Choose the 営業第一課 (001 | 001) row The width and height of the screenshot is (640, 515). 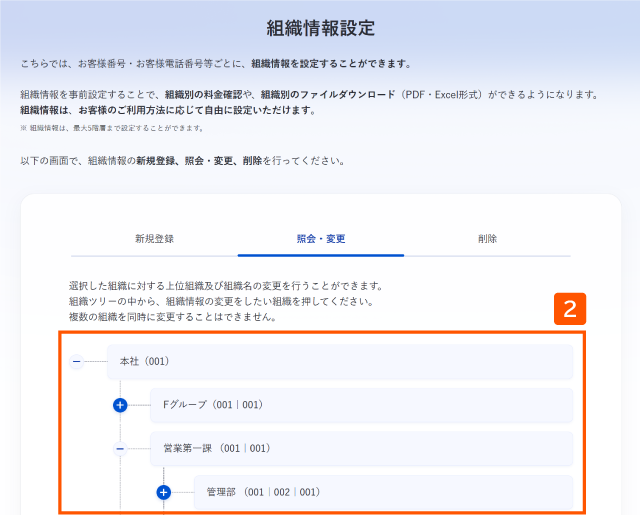(x=362, y=448)
